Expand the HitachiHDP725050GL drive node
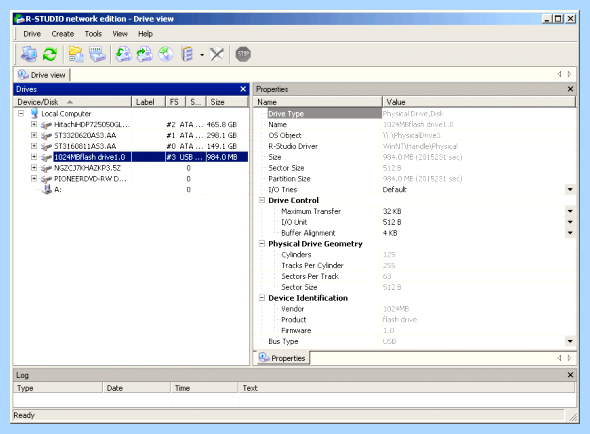The height and width of the screenshot is (434, 590). tap(34, 124)
